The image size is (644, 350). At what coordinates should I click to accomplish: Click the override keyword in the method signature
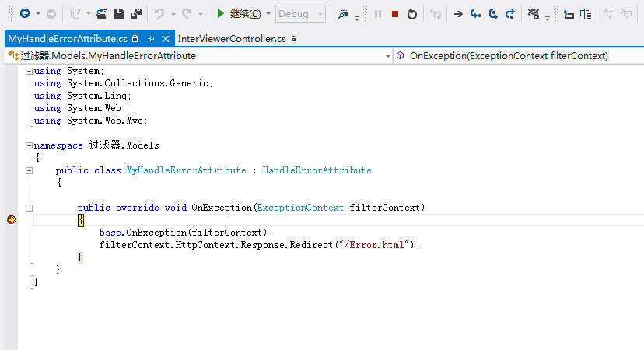click(137, 208)
